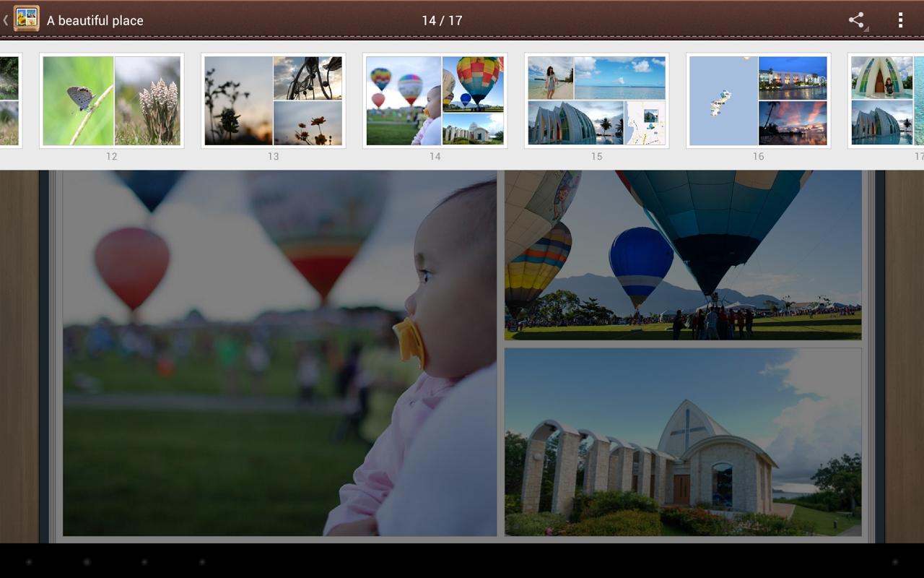Viewport: 924px width, 578px height.
Task: Tap the Share icon in top bar
Action: click(856, 20)
